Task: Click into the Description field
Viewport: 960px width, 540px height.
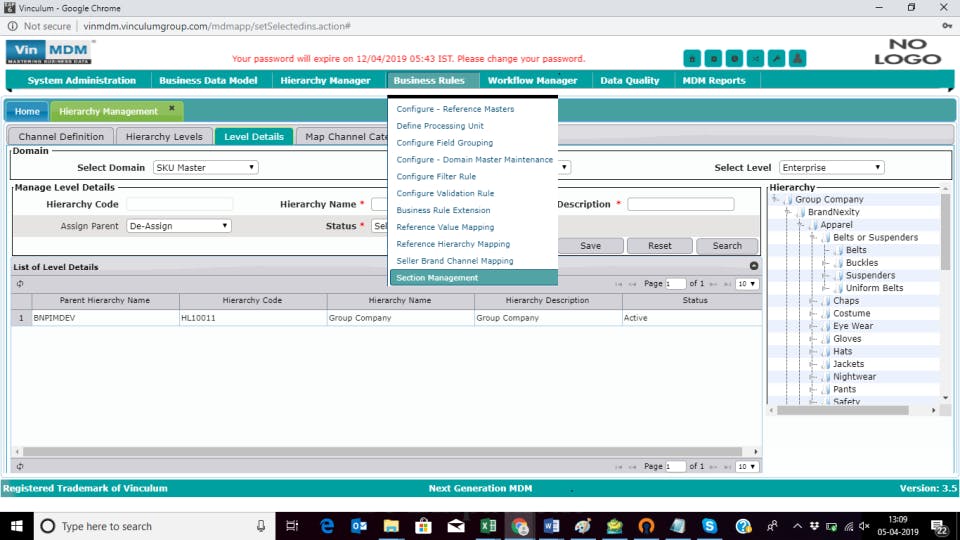Action: coord(680,204)
